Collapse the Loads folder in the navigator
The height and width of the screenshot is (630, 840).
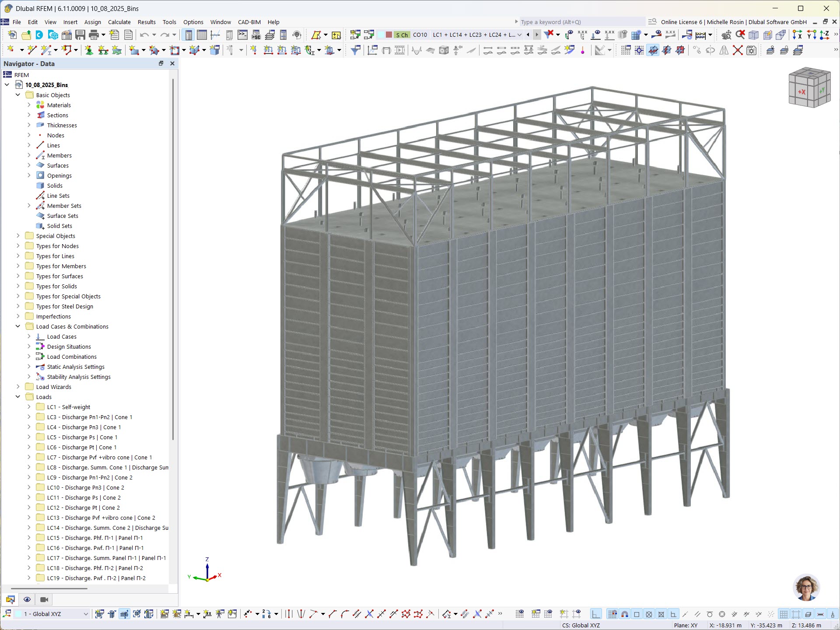[18, 397]
